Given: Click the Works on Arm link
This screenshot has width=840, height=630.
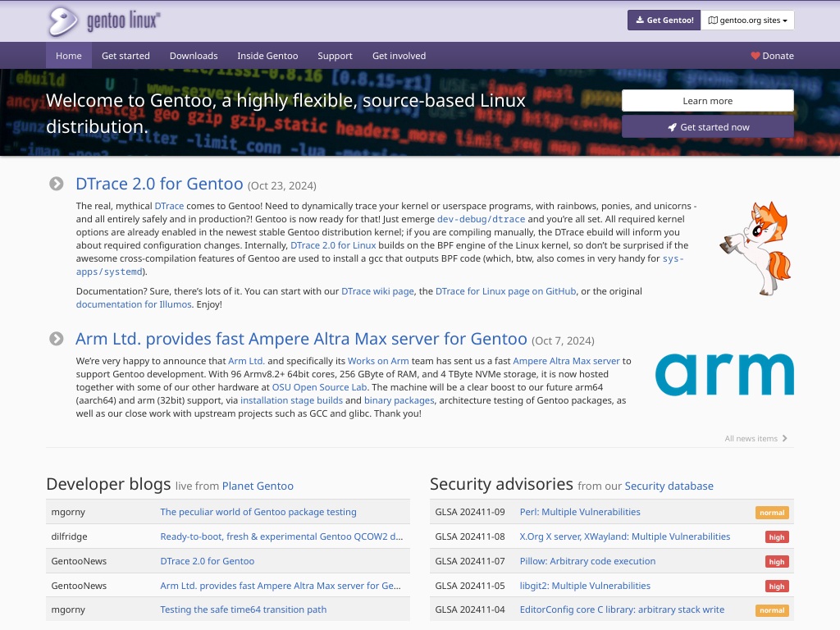Looking at the screenshot, I should (378, 361).
